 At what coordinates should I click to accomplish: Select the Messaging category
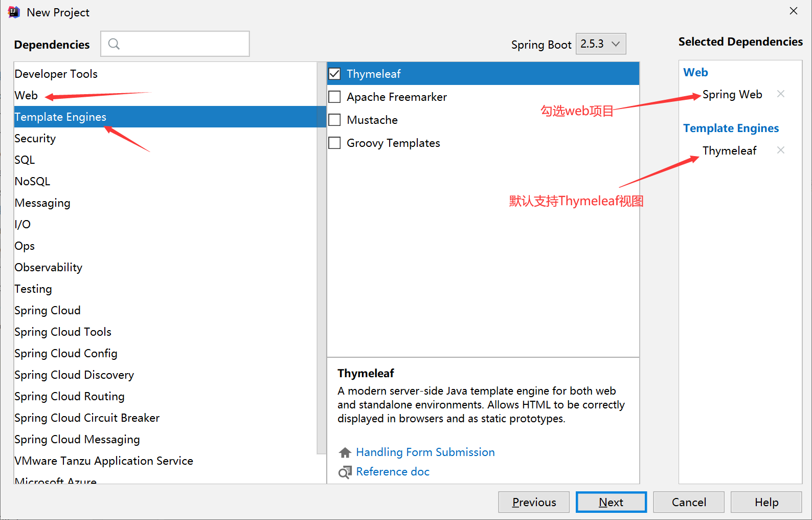point(166,203)
